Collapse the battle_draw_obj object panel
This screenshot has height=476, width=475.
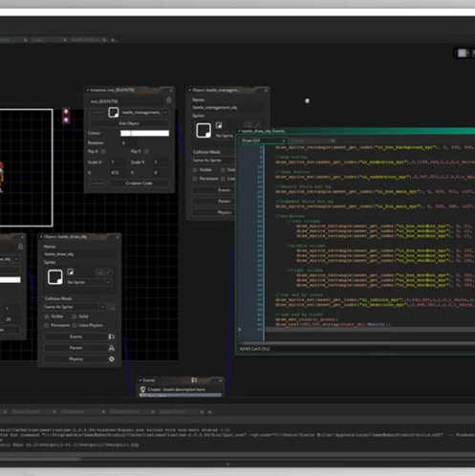click(x=41, y=237)
